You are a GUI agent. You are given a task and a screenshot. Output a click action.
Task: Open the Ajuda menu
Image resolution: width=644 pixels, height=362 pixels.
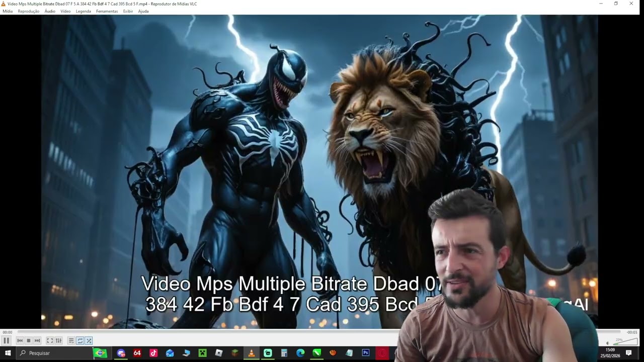(x=143, y=11)
